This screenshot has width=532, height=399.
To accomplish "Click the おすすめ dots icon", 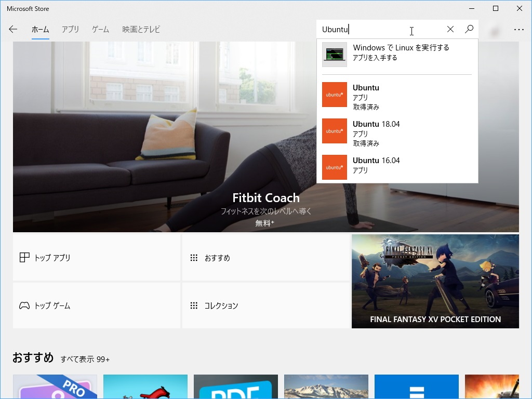I will pyautogui.click(x=194, y=257).
